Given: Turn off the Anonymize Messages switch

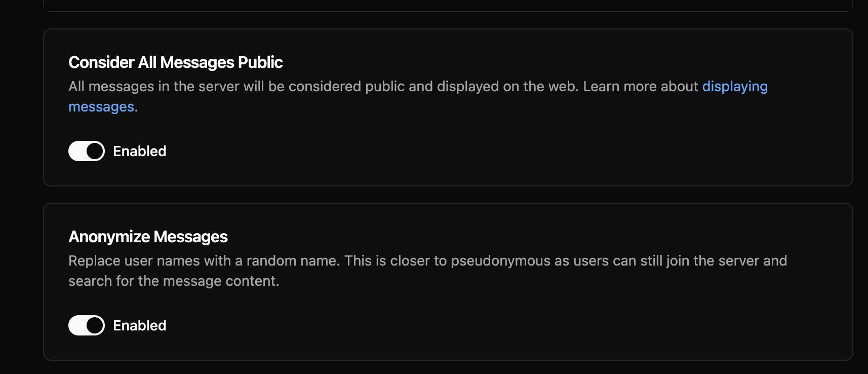Looking at the screenshot, I should [87, 325].
